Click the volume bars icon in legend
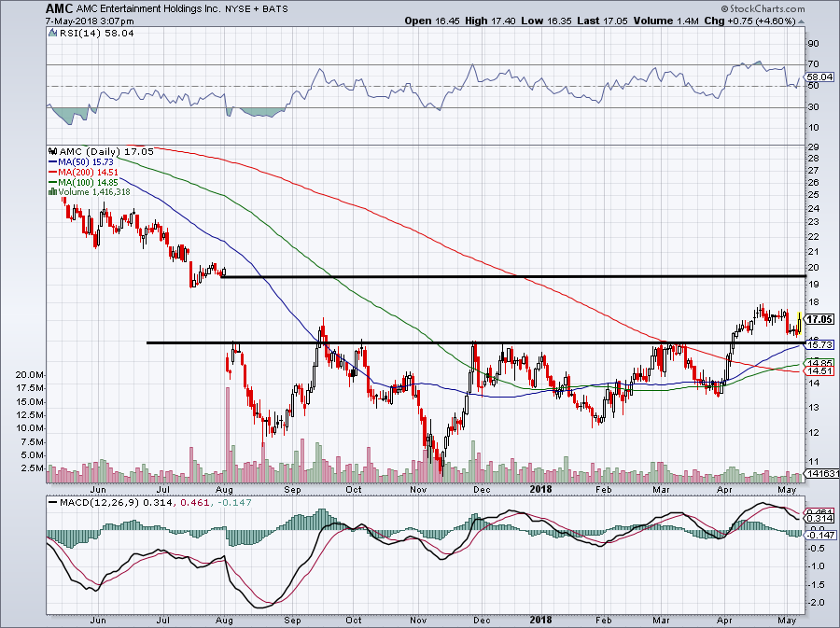This screenshot has height=628, width=840. click(x=52, y=191)
